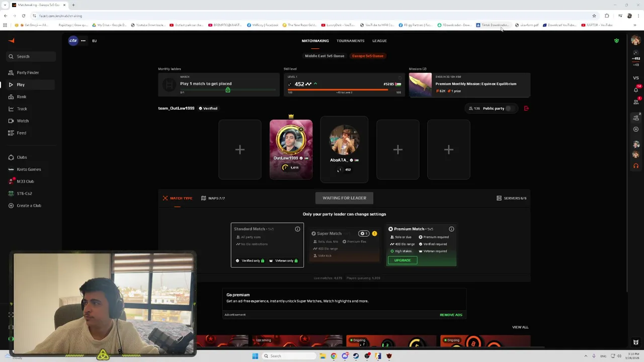The width and height of the screenshot is (644, 362).
Task: Select the CS2 game icon in header
Action: coord(73,41)
